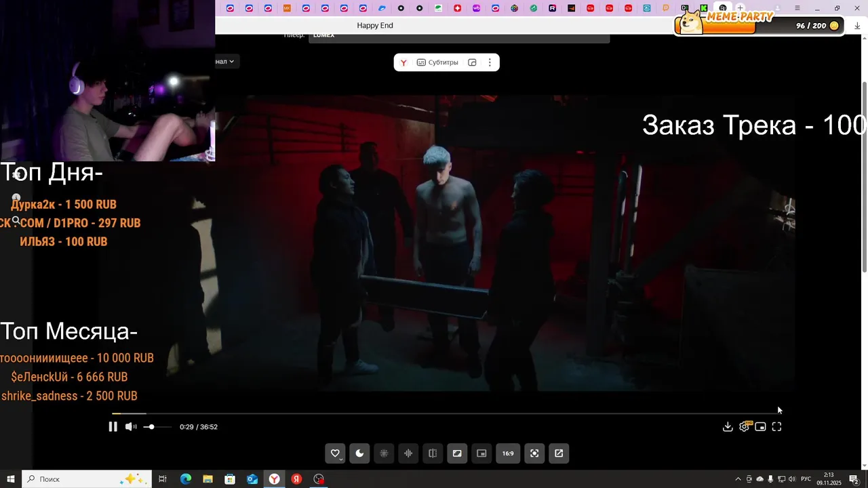The width and height of the screenshot is (868, 488).
Task: Open the new tab plus button
Action: coord(741,8)
